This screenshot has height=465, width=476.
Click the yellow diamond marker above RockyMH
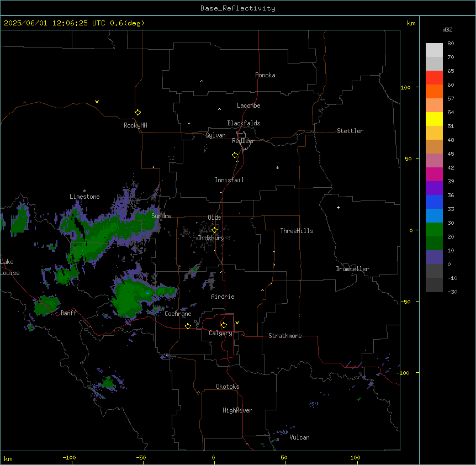pyautogui.click(x=138, y=113)
